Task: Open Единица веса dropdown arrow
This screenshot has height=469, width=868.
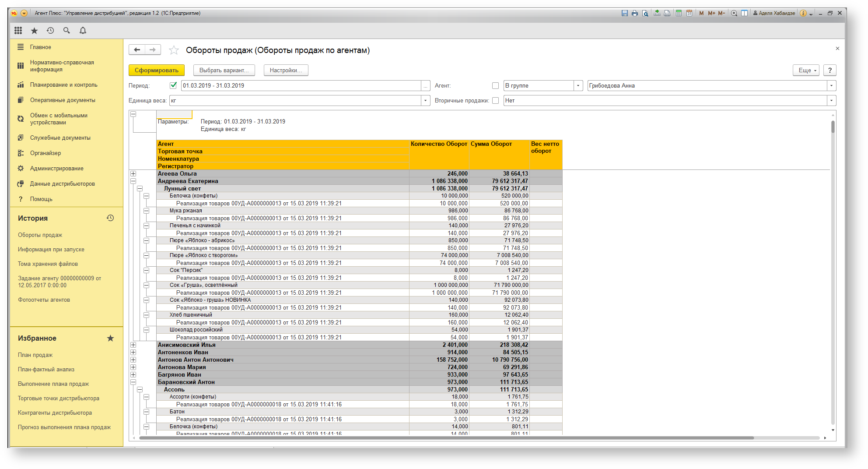Action: pos(425,101)
